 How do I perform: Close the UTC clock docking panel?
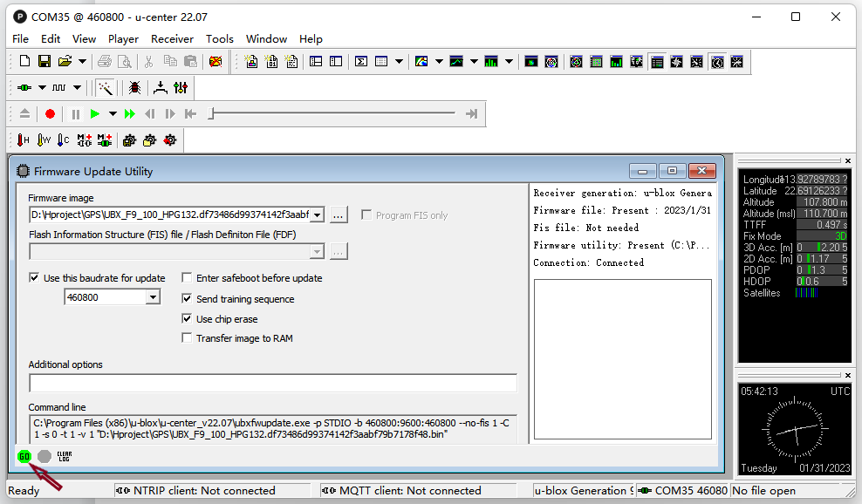point(848,375)
